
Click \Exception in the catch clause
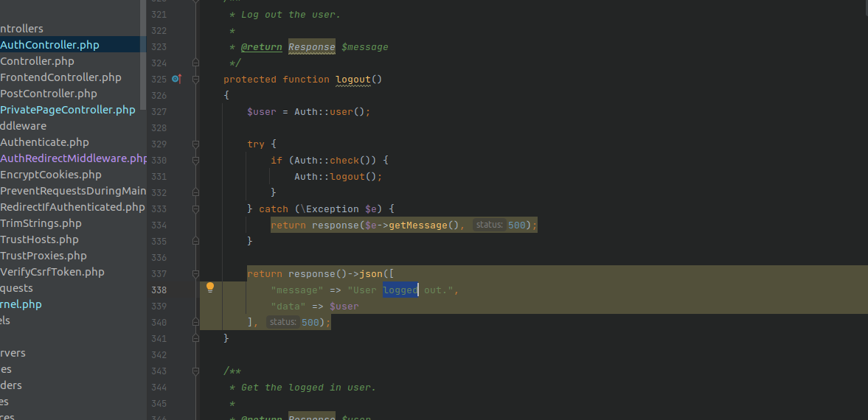pos(330,209)
